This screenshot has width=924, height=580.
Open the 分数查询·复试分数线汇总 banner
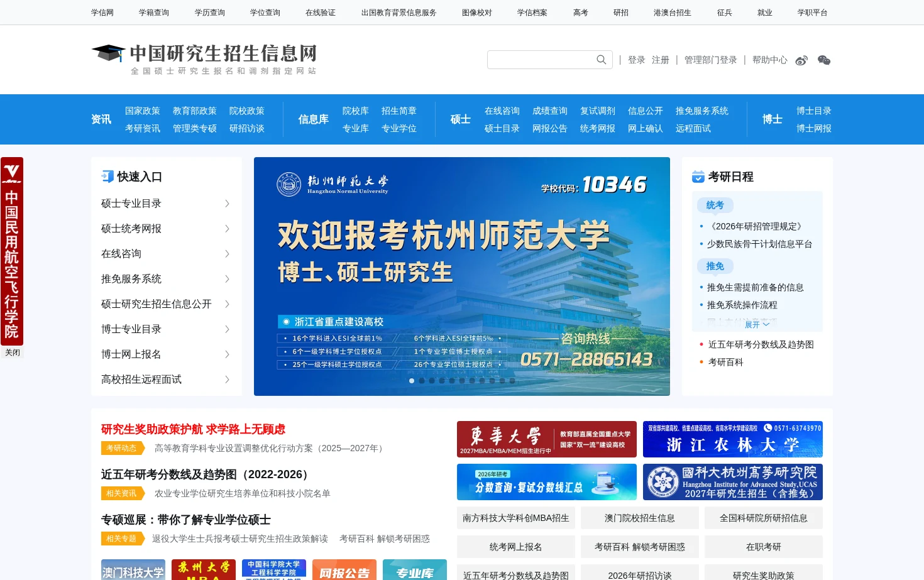coord(547,482)
